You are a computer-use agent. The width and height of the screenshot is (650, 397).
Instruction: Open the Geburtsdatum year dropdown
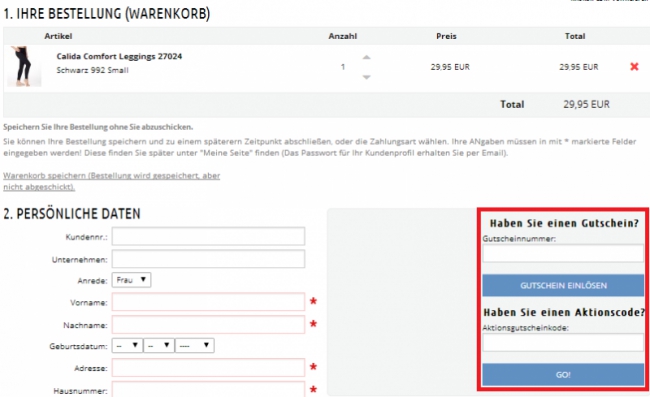coord(195,345)
